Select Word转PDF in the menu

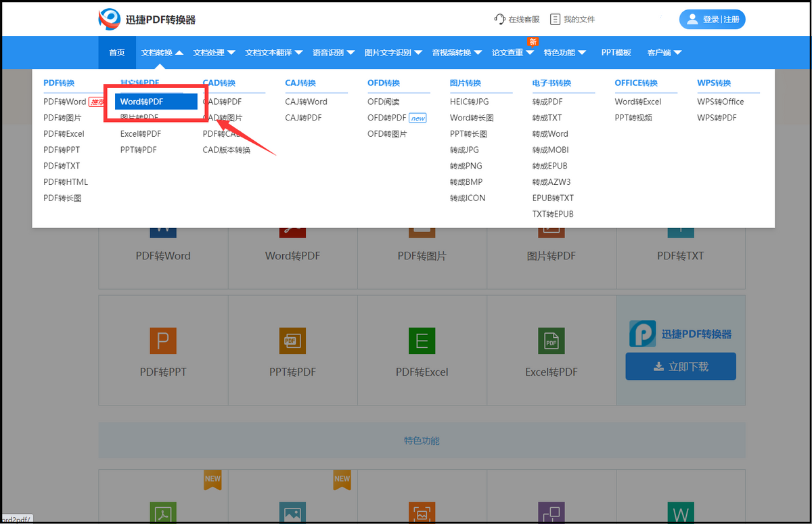(x=156, y=102)
